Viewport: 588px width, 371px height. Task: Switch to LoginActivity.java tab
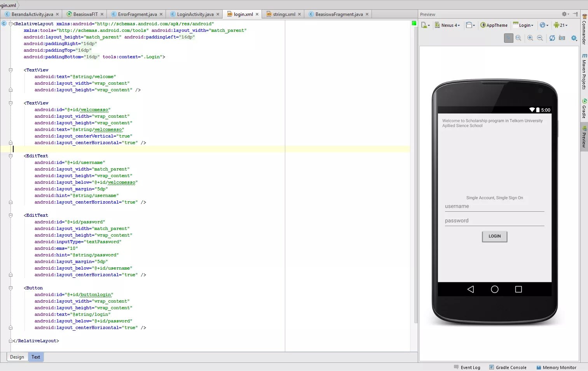195,14
